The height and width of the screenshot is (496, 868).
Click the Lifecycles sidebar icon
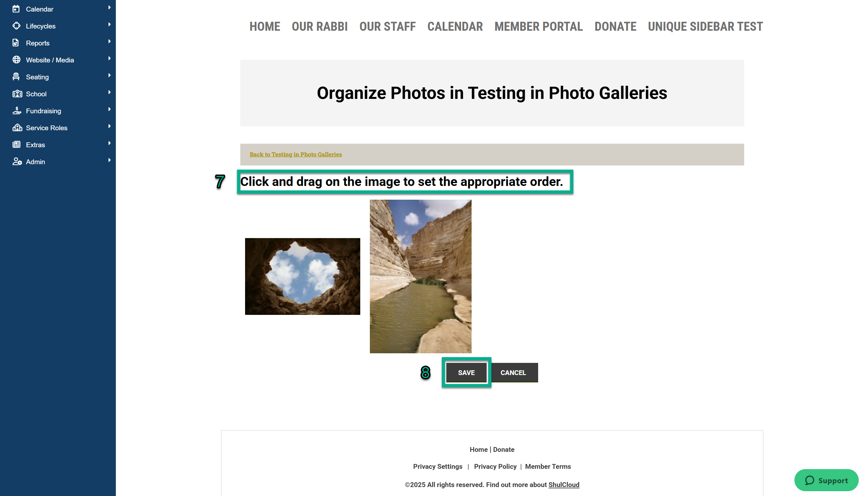click(x=16, y=26)
